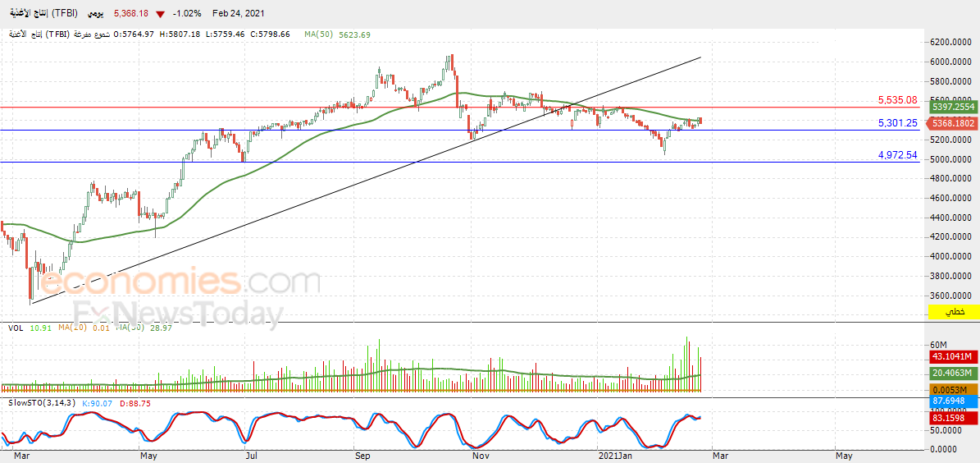Click the Sep label on time axis
Screen dimensions: 980x463
(362, 456)
